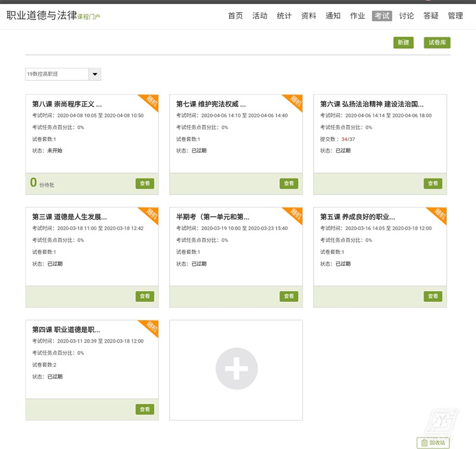
Task: Open the recycle bin (回收站)
Action: coord(433,442)
